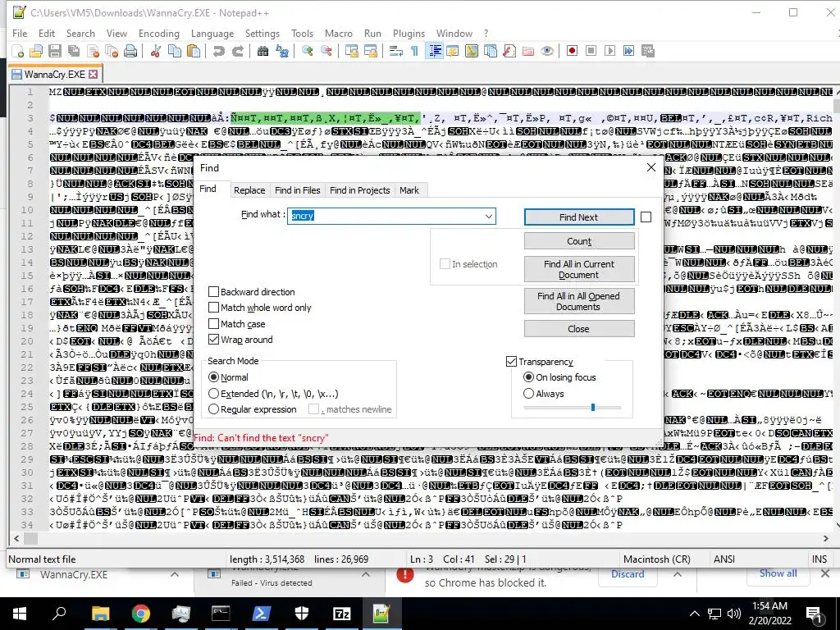Click the Save Recorded Macro icon

pos(648,51)
